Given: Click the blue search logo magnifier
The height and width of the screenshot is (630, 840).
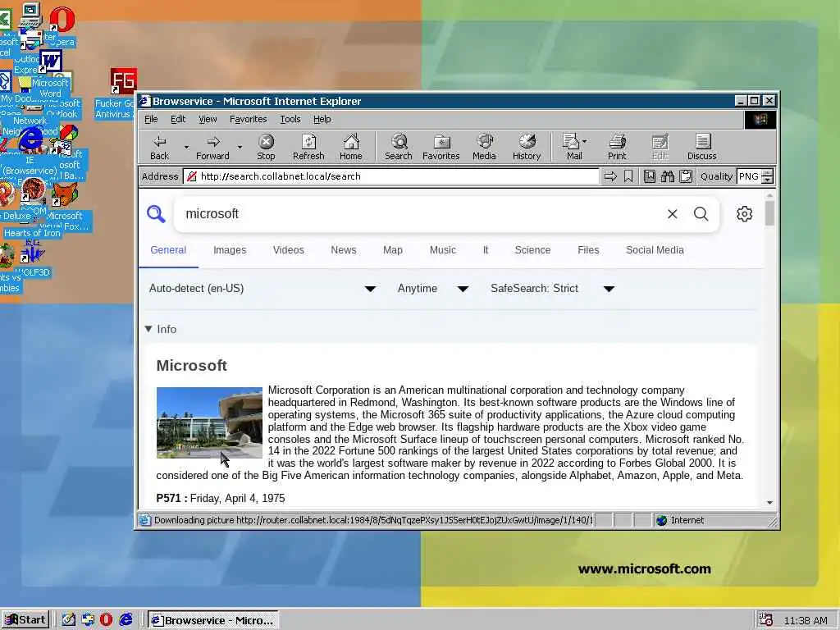Looking at the screenshot, I should click(156, 214).
